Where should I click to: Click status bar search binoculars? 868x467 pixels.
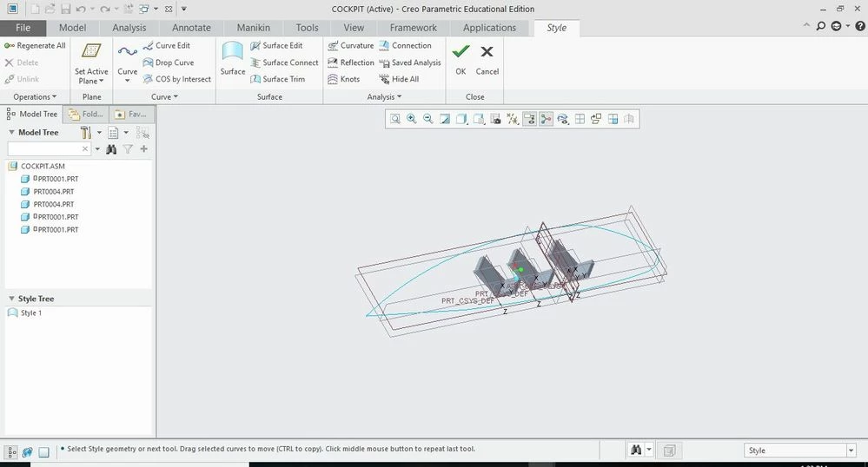(x=636, y=451)
